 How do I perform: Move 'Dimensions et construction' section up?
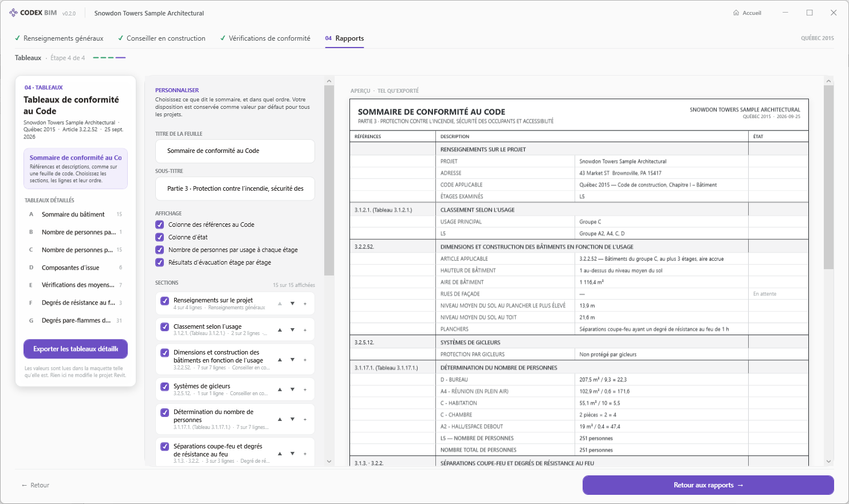pyautogui.click(x=280, y=360)
